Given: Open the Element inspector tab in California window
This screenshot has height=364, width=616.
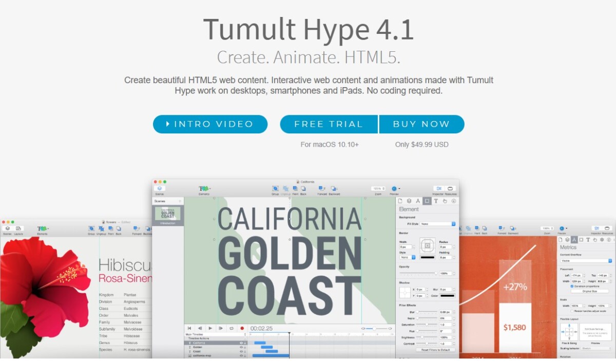Looking at the screenshot, I should [427, 201].
